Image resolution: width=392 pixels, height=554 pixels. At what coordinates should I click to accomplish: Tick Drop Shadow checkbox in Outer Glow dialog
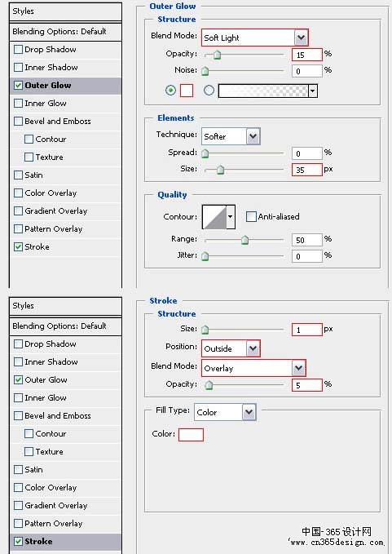[x=19, y=49]
